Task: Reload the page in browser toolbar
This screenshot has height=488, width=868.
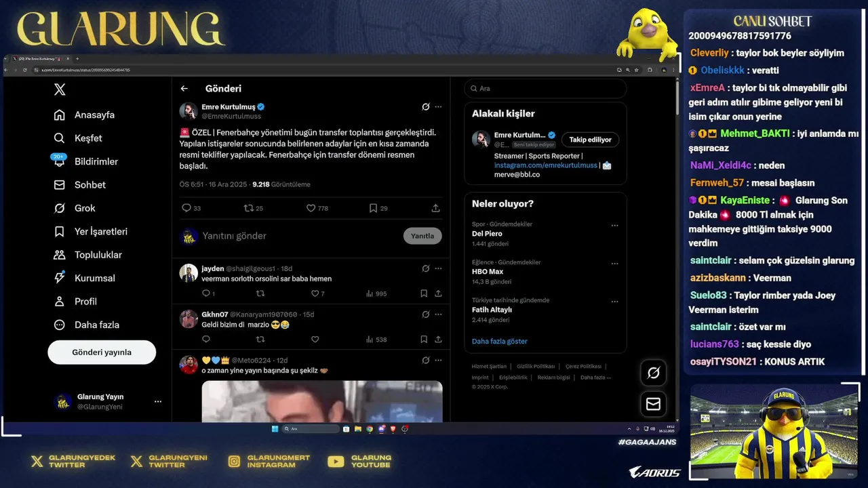Action: pos(25,70)
